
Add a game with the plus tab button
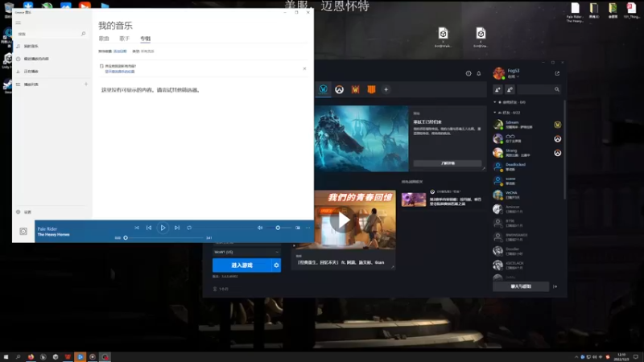coord(386,89)
